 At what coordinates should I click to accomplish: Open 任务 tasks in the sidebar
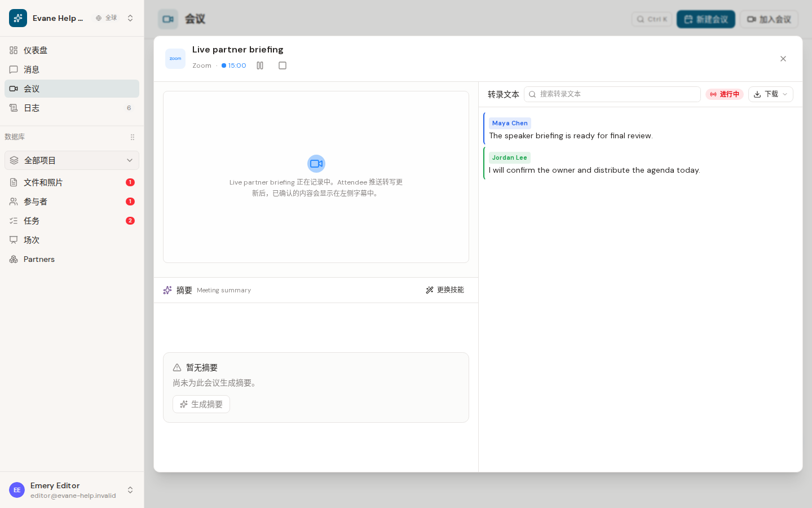point(72,221)
